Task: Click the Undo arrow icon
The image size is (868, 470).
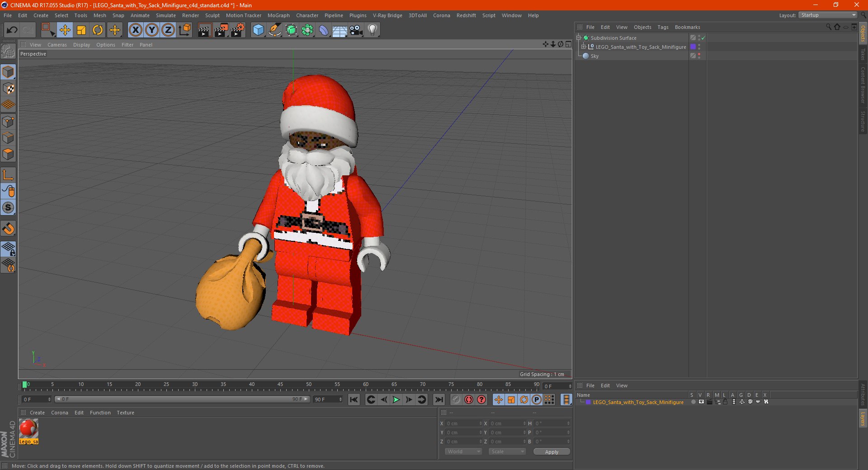Action: click(12, 30)
